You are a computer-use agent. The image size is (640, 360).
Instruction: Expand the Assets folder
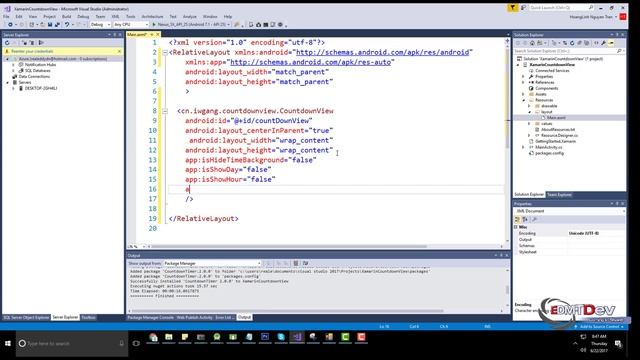click(x=523, y=94)
